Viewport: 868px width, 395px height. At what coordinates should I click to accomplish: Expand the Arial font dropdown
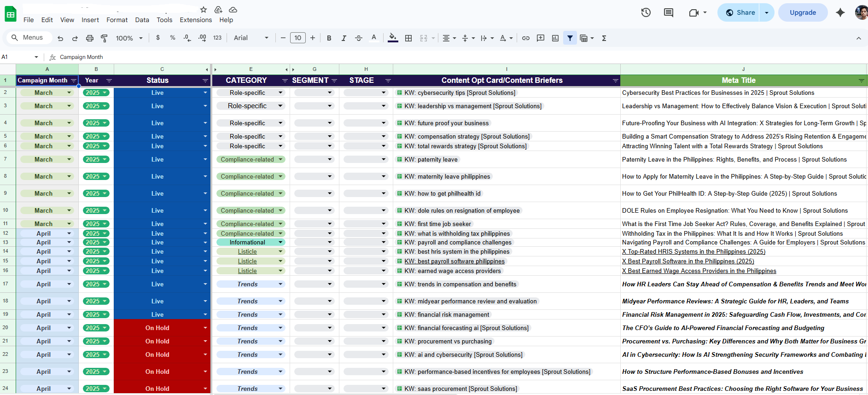(x=251, y=38)
